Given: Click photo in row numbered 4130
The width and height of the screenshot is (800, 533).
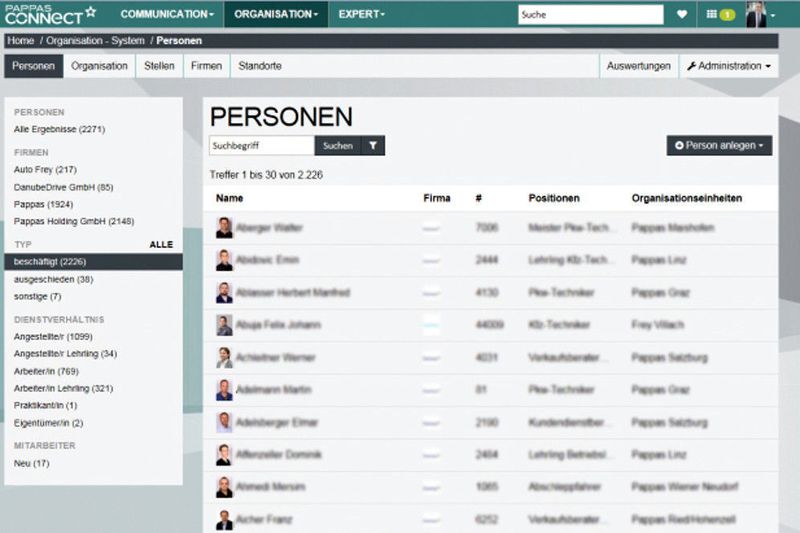Looking at the screenshot, I should (224, 293).
